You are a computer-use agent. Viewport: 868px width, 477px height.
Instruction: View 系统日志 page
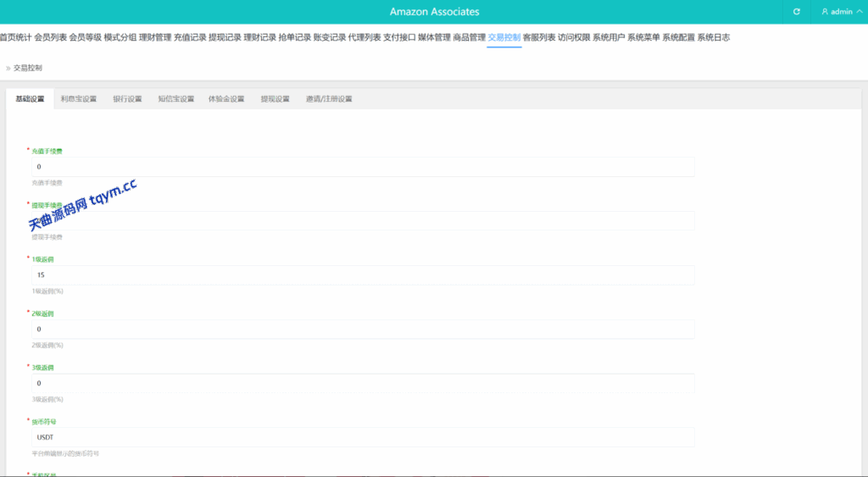click(713, 37)
